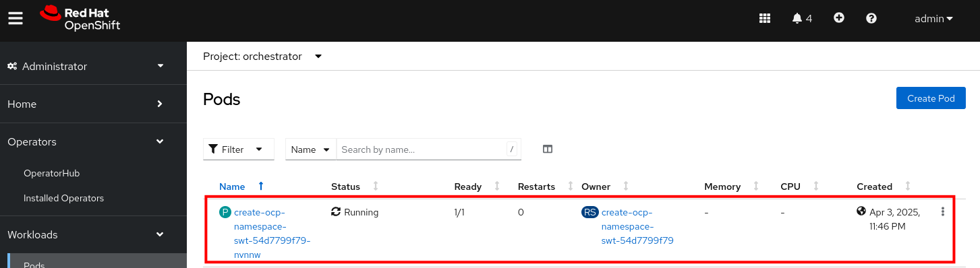
Task: Click the slash shortcut hint in search
Action: [x=511, y=149]
